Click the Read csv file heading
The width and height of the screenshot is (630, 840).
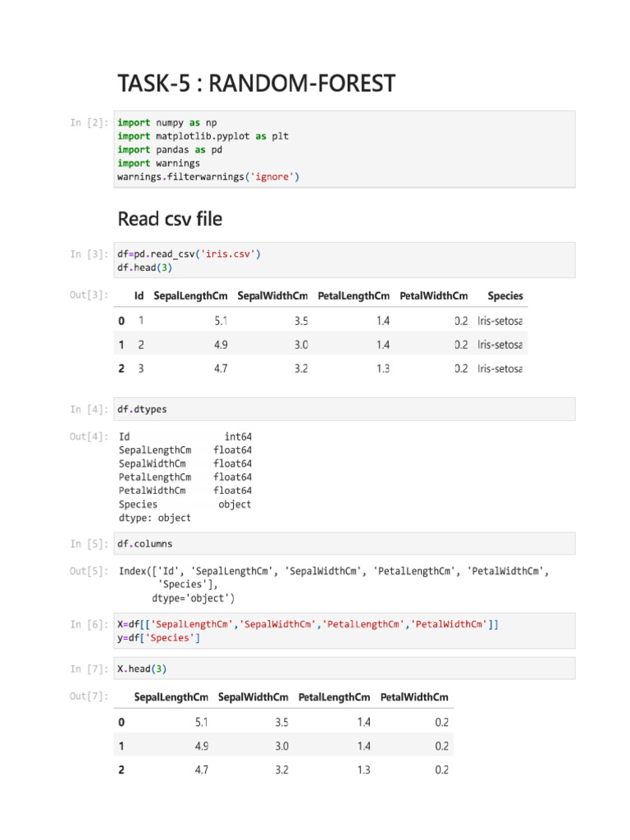point(170,219)
